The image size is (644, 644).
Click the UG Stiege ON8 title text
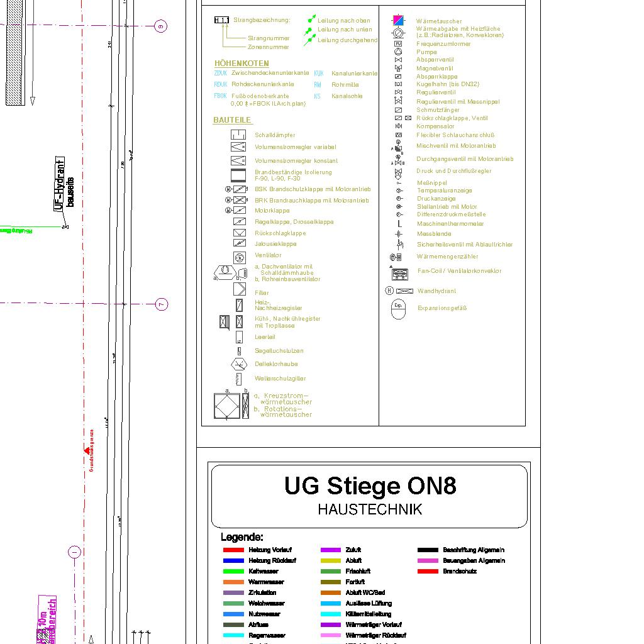[x=370, y=486]
